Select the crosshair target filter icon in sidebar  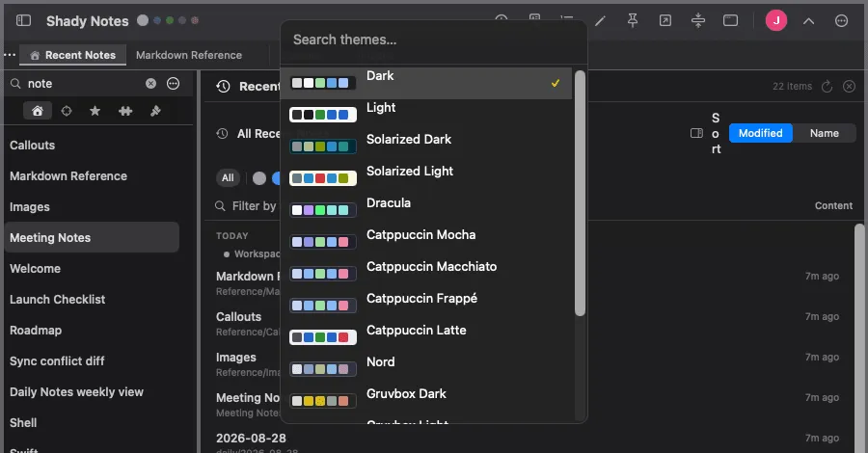67,111
